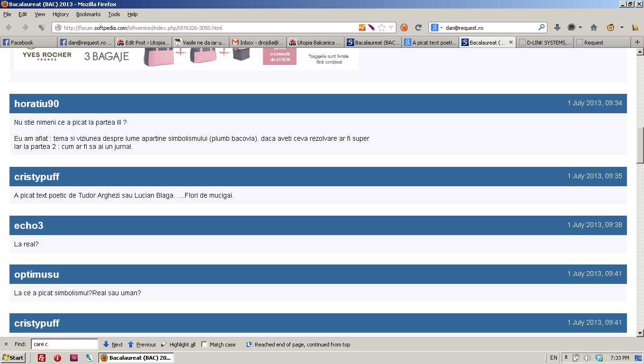This screenshot has width=644, height=364.
Task: Switch to the Inbox Gmail tab
Action: pos(258,42)
